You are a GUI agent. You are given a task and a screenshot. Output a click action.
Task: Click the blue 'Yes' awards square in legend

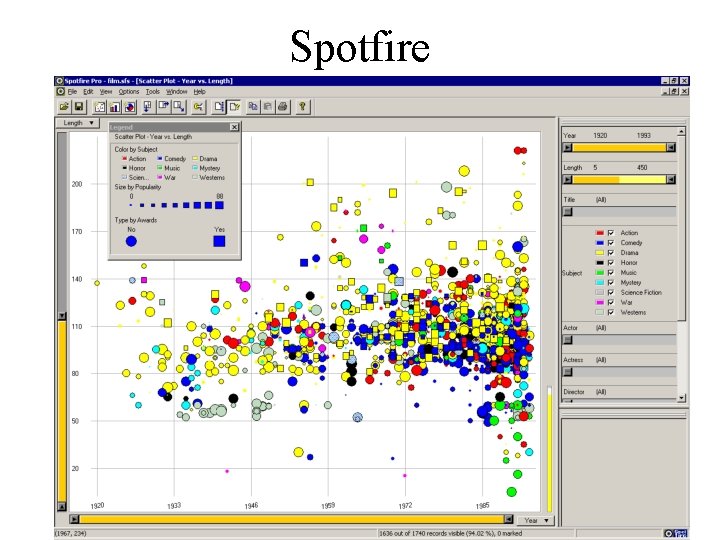click(x=219, y=241)
